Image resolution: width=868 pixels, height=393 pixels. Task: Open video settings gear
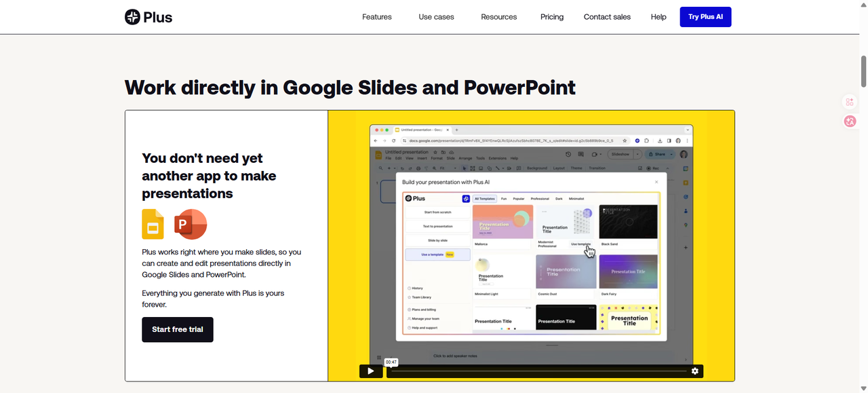694,371
